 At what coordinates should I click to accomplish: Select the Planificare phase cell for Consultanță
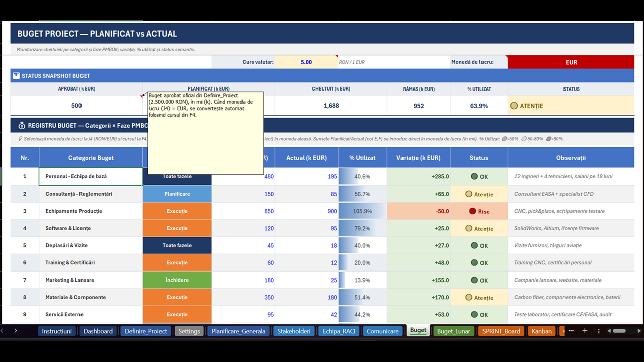[177, 194]
